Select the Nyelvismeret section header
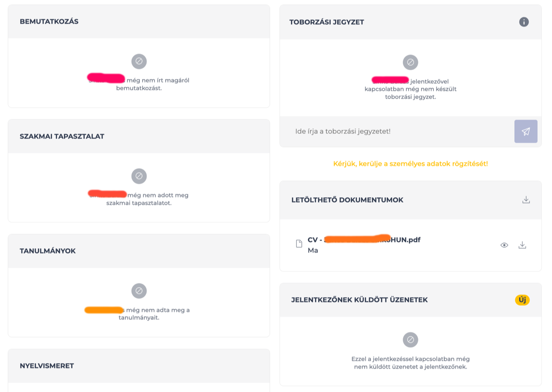Screen dimensions: 552x392 click(x=47, y=366)
